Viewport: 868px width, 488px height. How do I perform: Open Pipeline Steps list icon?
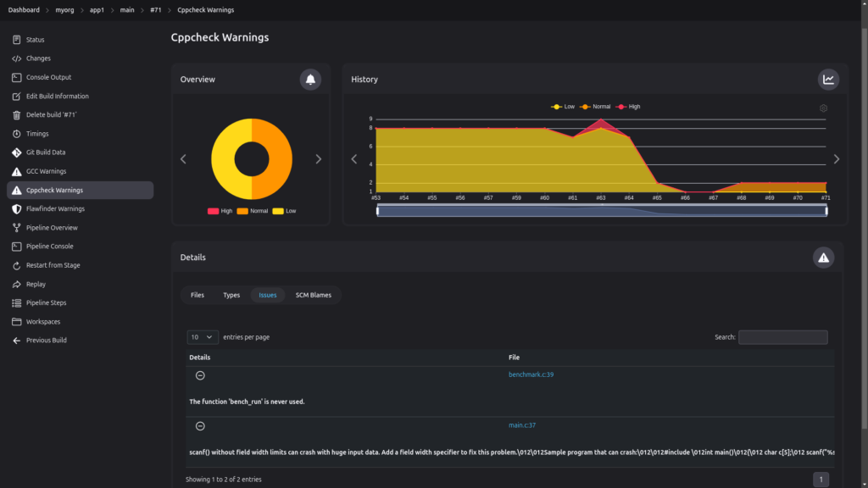(x=17, y=303)
